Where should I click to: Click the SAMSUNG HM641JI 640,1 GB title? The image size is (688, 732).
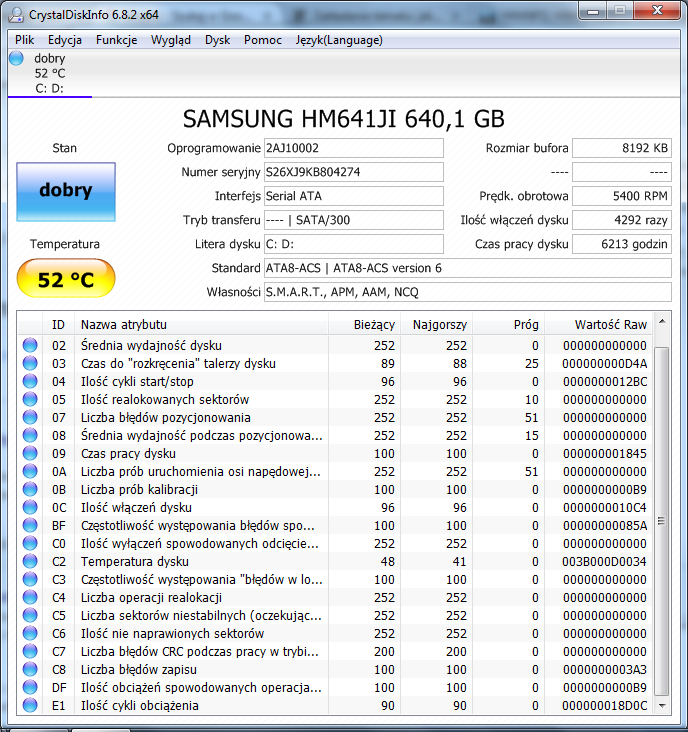tap(344, 119)
